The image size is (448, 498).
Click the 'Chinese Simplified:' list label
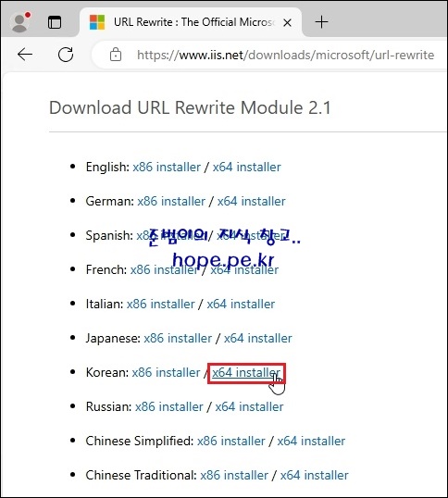click(x=140, y=442)
